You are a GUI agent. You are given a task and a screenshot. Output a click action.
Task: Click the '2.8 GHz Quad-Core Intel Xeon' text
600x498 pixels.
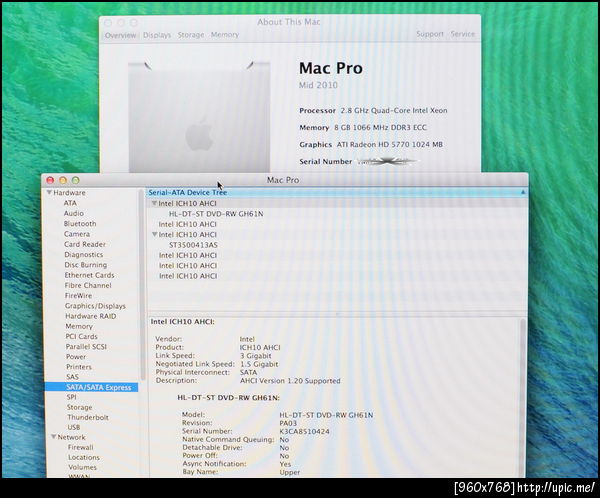394,111
